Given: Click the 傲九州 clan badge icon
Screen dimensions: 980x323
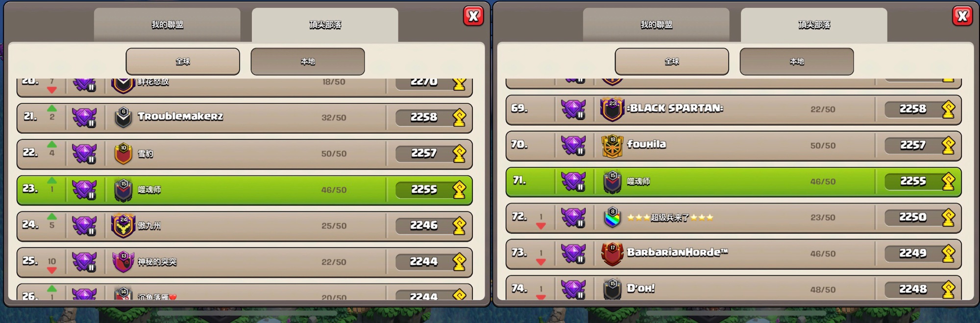Looking at the screenshot, I should tap(123, 226).
